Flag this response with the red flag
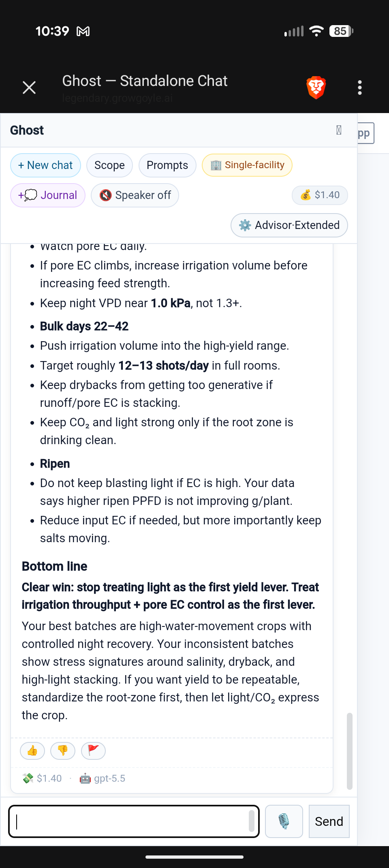Image resolution: width=389 pixels, height=868 pixels. tap(93, 751)
